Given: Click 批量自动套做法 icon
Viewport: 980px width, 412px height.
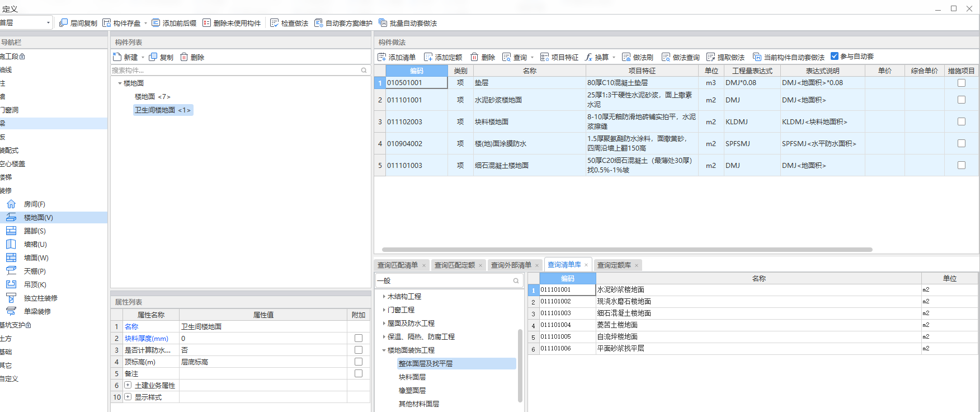Looking at the screenshot, I should pyautogui.click(x=383, y=23).
